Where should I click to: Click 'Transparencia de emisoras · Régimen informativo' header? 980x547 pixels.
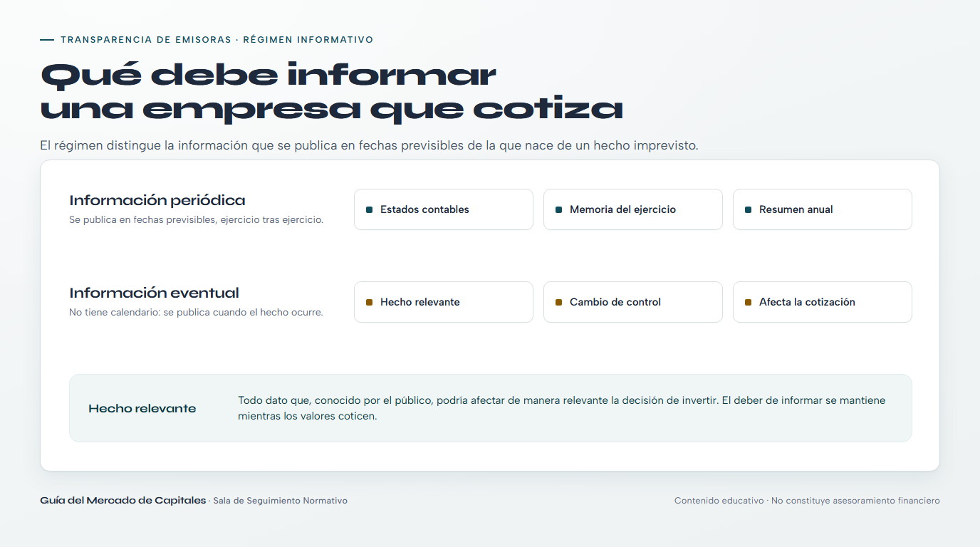pyautogui.click(x=217, y=40)
